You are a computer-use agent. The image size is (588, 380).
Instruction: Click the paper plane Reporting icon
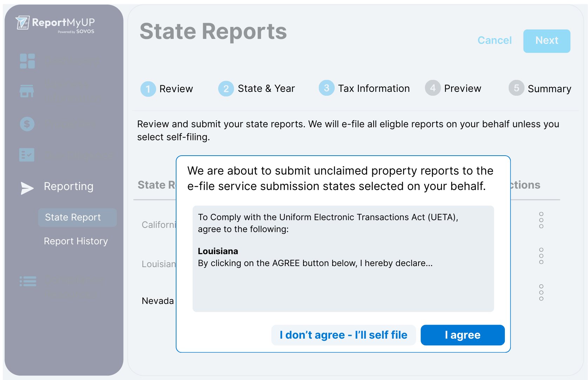click(x=27, y=188)
